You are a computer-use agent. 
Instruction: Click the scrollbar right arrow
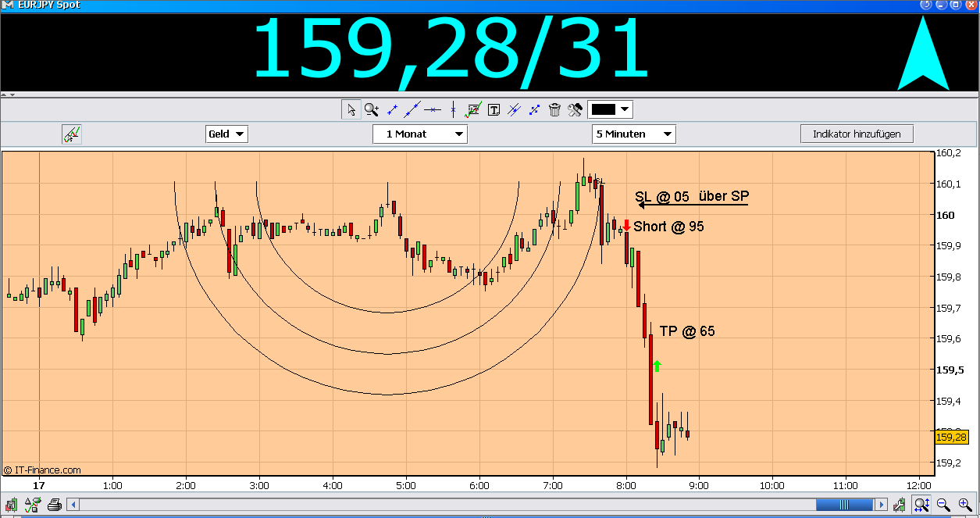point(881,505)
